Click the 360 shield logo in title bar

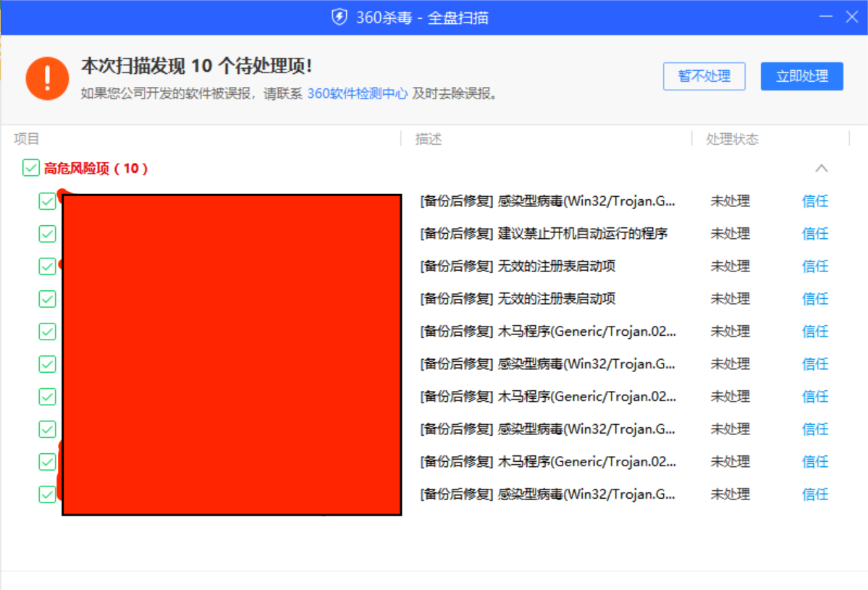(x=340, y=17)
